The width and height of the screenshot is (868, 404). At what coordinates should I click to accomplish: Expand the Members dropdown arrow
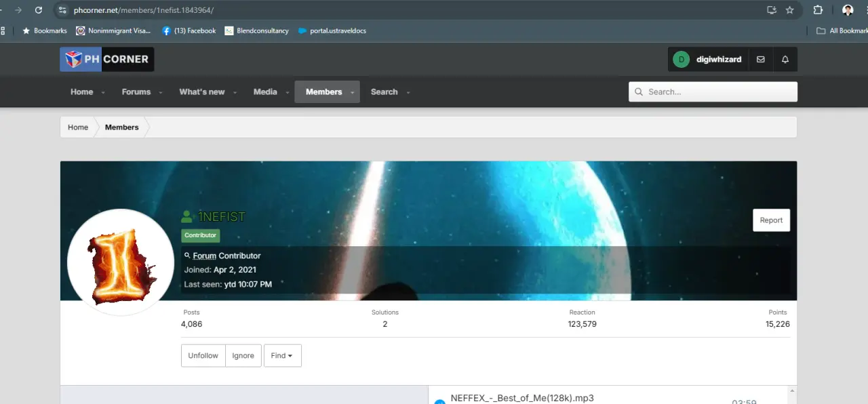(x=353, y=92)
